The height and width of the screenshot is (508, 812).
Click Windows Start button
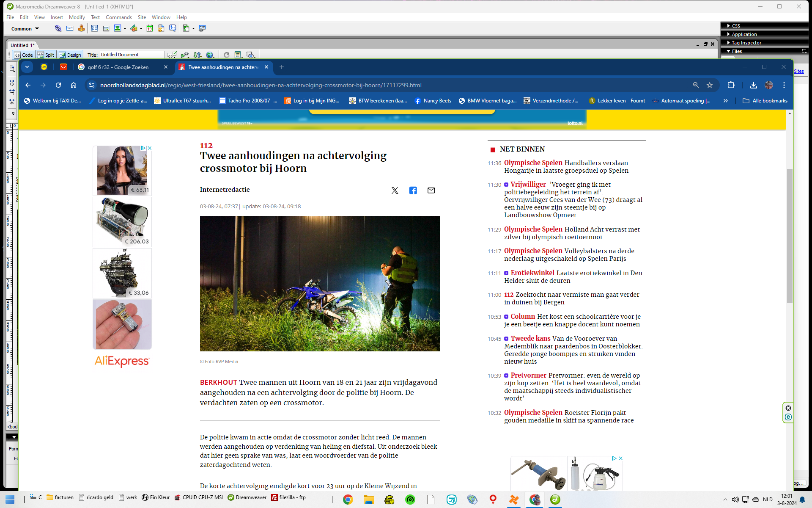pos(10,500)
